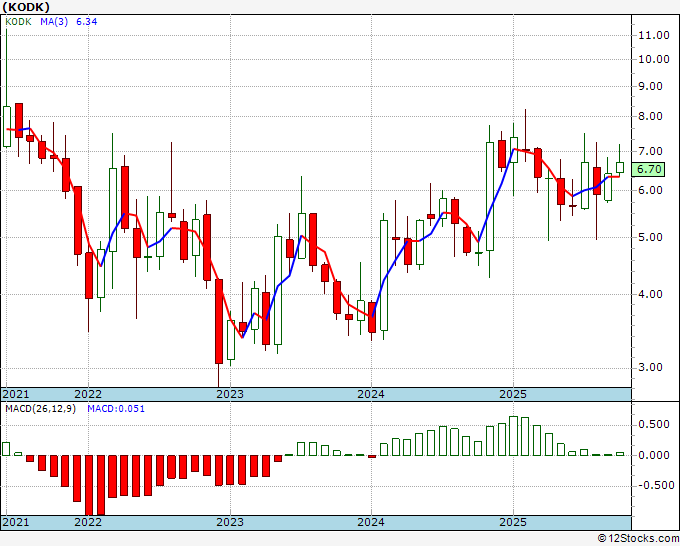Click the 9.00 price axis label
The height and width of the screenshot is (546, 680).
coord(651,86)
